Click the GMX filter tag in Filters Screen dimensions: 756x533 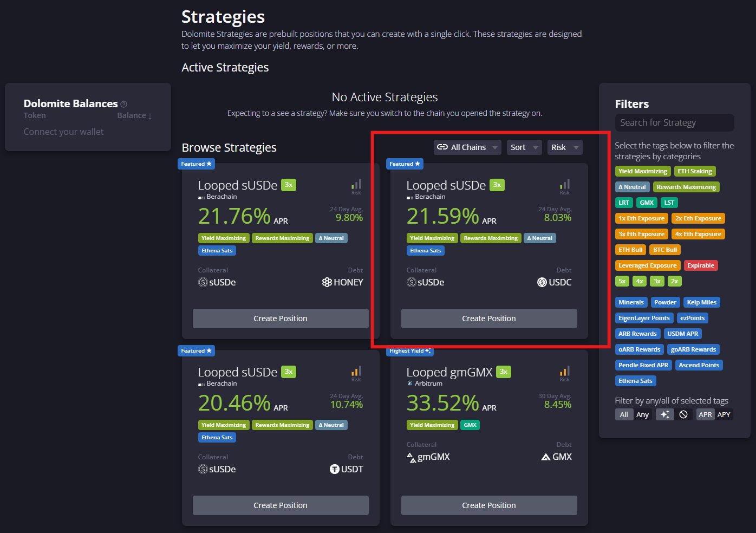[647, 203]
